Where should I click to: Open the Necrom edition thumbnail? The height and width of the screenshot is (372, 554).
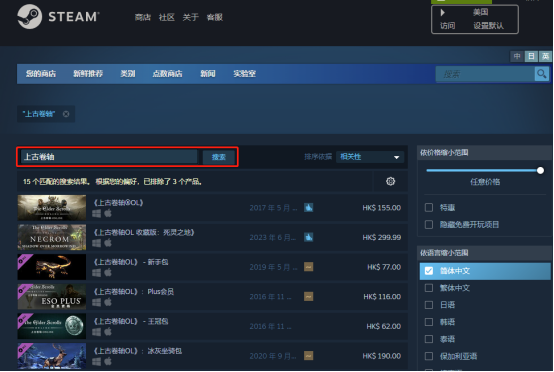(x=52, y=237)
